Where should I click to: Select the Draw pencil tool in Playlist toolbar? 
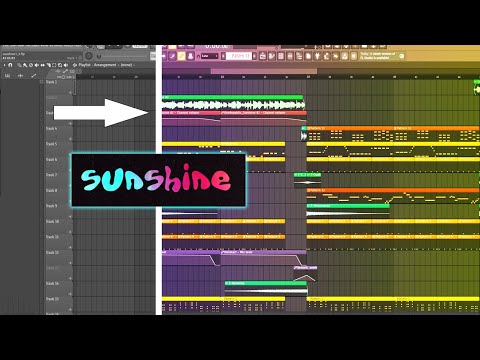click(19, 65)
